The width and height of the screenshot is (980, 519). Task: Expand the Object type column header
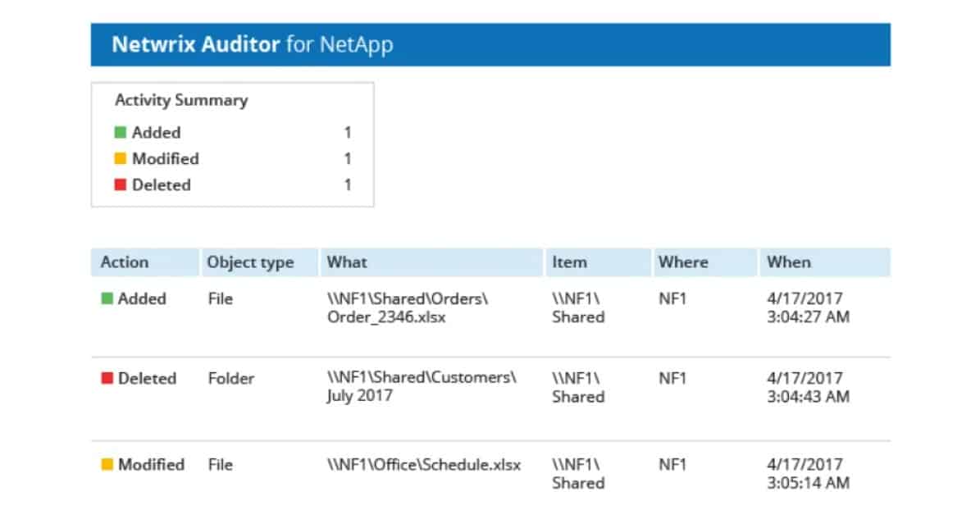[x=249, y=262]
